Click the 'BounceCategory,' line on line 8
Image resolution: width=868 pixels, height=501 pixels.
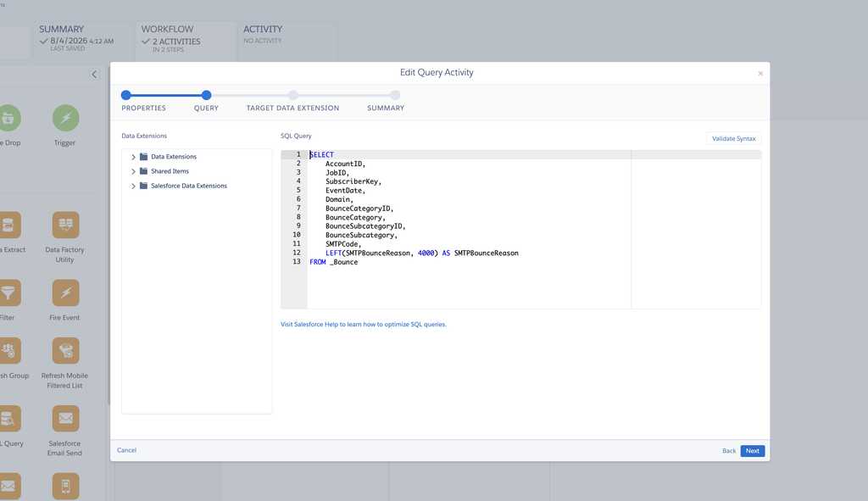(x=355, y=218)
